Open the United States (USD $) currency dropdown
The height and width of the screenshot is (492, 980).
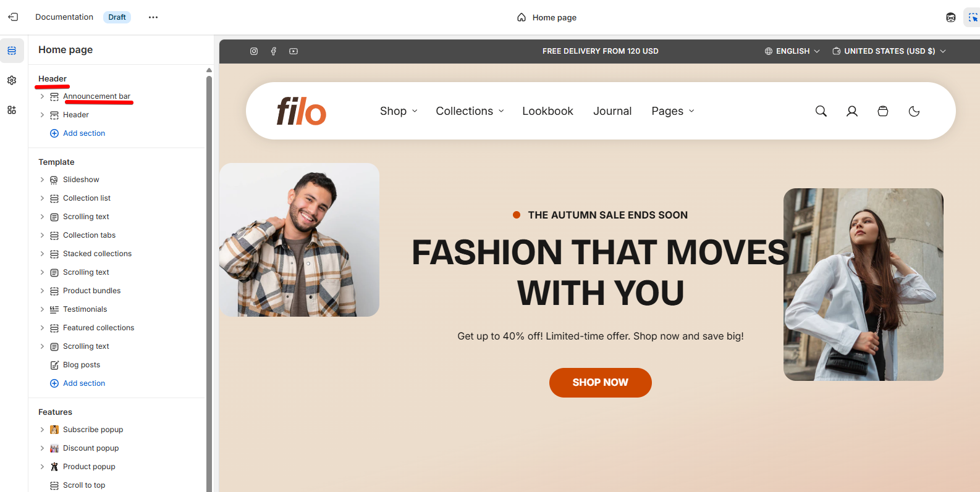coord(889,51)
